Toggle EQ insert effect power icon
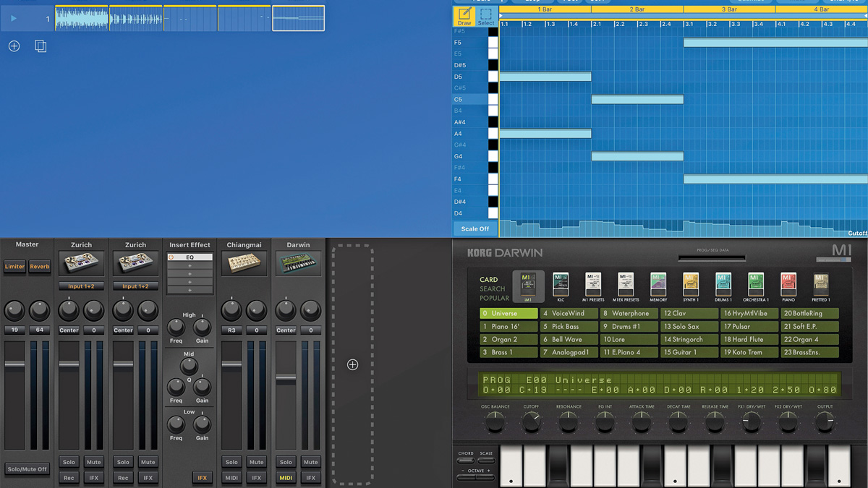 (171, 257)
